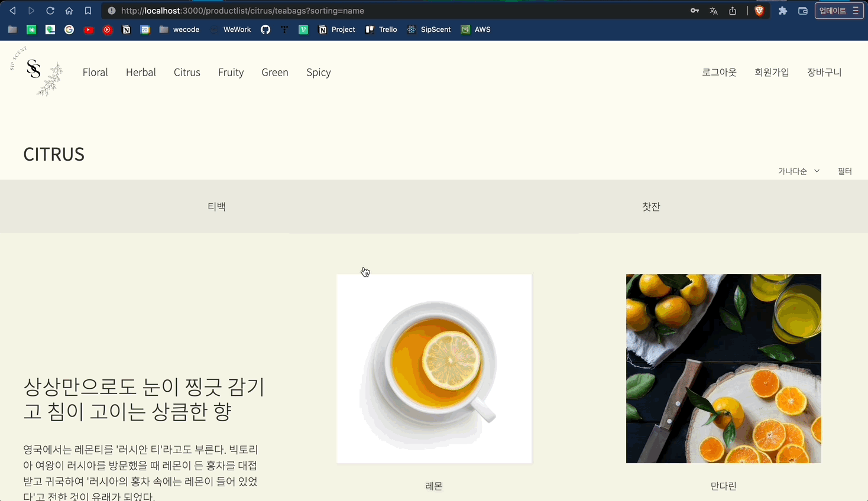This screenshot has width=868, height=501.
Task: Click the 로그아웃 link
Action: point(719,72)
